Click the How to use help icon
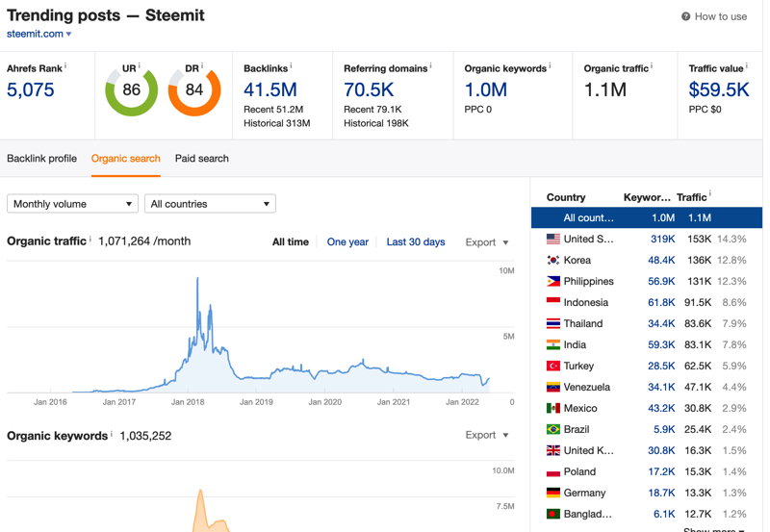Viewport: 770px width, 532px height. tap(685, 16)
